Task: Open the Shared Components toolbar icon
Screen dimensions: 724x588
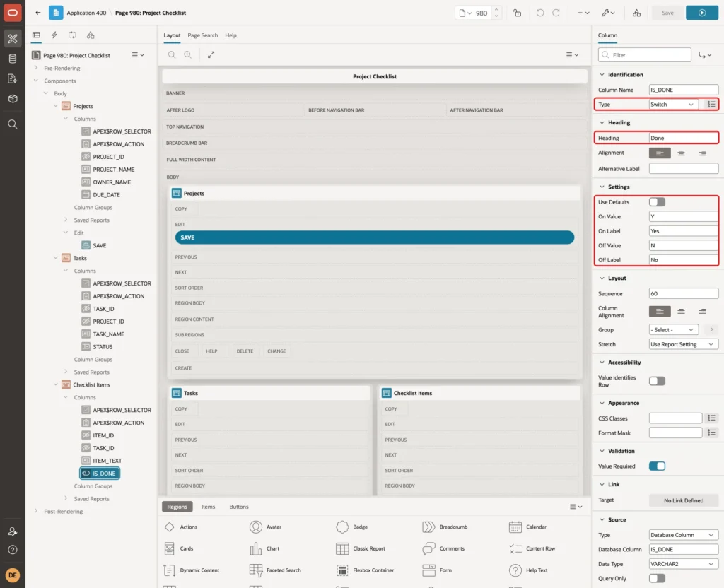Action: click(x=636, y=13)
